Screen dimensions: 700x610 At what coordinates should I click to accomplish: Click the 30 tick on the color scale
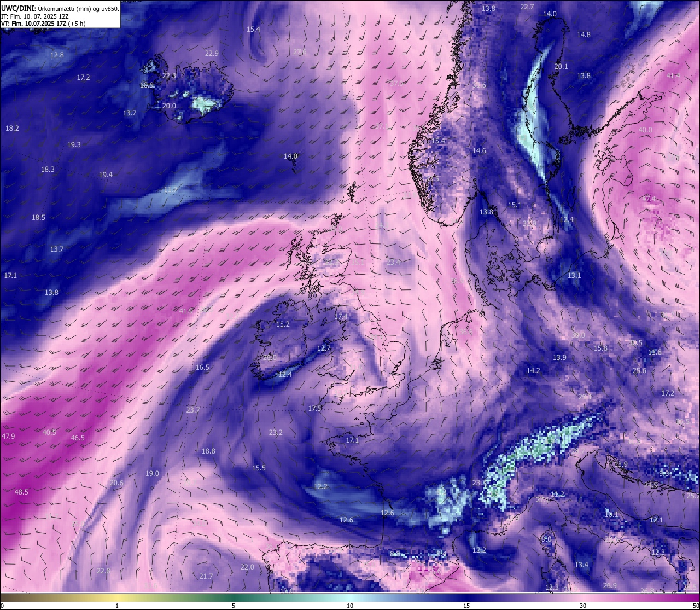[x=583, y=606]
